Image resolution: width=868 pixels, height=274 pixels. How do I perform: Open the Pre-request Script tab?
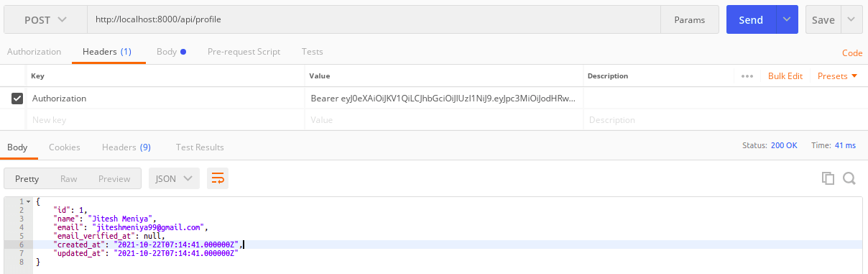tap(244, 52)
